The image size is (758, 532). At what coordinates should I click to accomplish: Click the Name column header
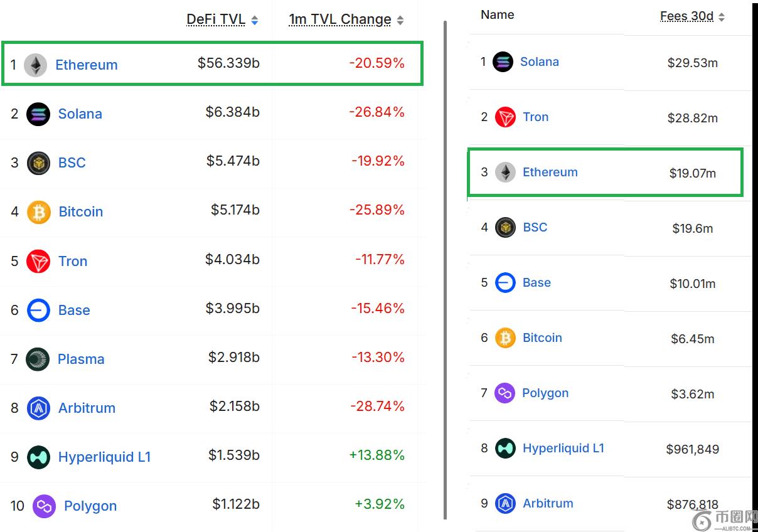tap(498, 14)
